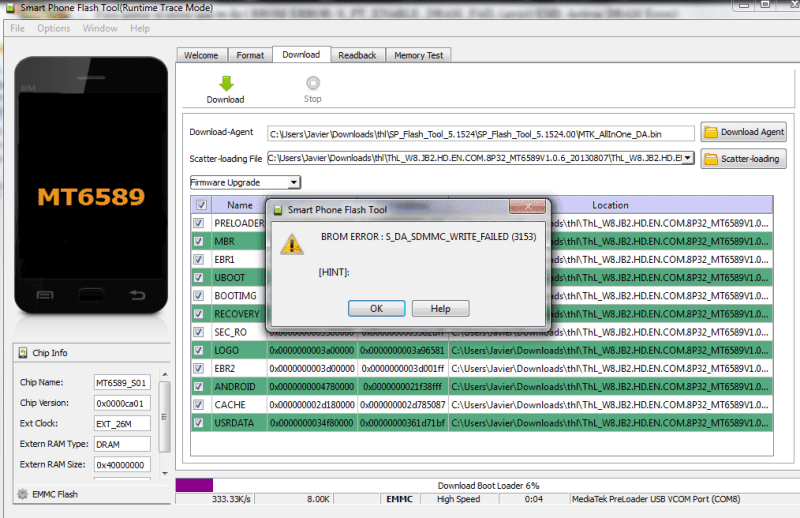Click the Chip Info scroll down arrow
This screenshot has width=800, height=518.
coord(165,473)
